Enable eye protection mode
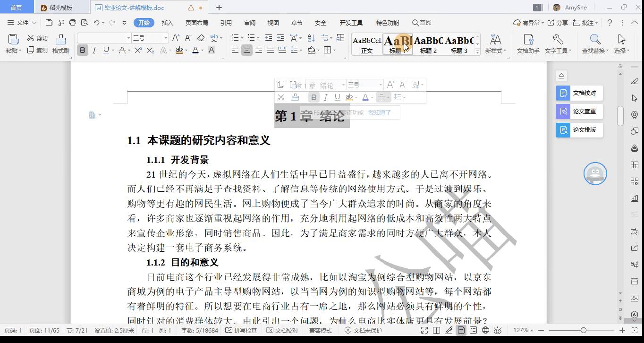This screenshot has height=343, width=644. click(x=497, y=330)
